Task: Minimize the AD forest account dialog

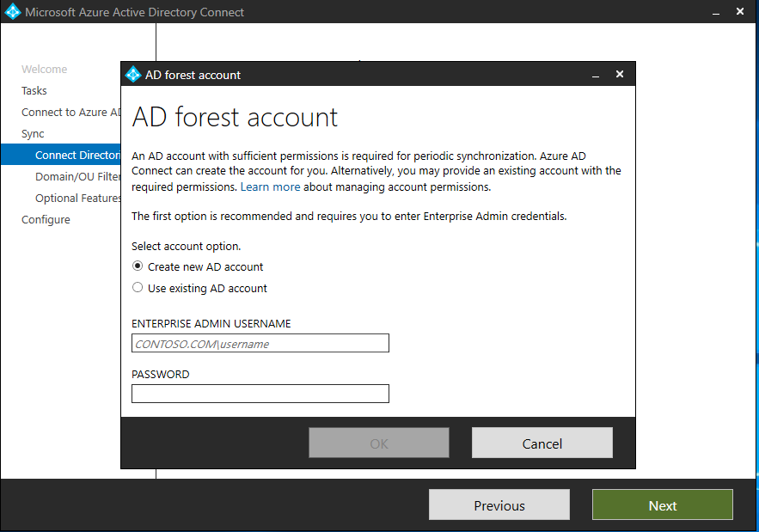Action: point(596,75)
